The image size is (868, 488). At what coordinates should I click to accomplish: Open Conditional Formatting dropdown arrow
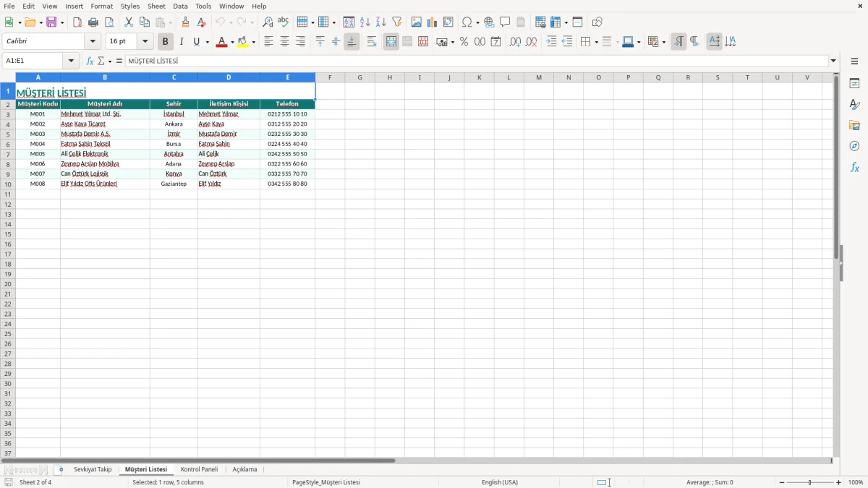(x=663, y=43)
